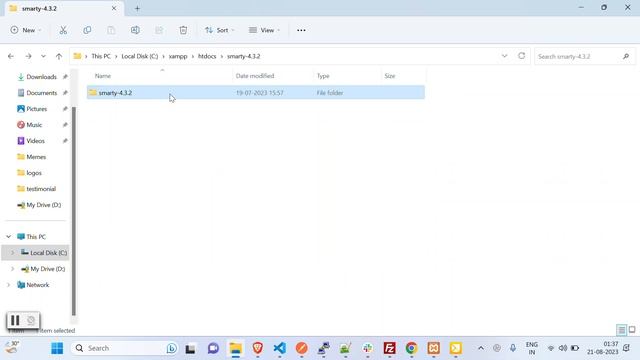
Task: Pause the screen recording
Action: pyautogui.click(x=15, y=320)
